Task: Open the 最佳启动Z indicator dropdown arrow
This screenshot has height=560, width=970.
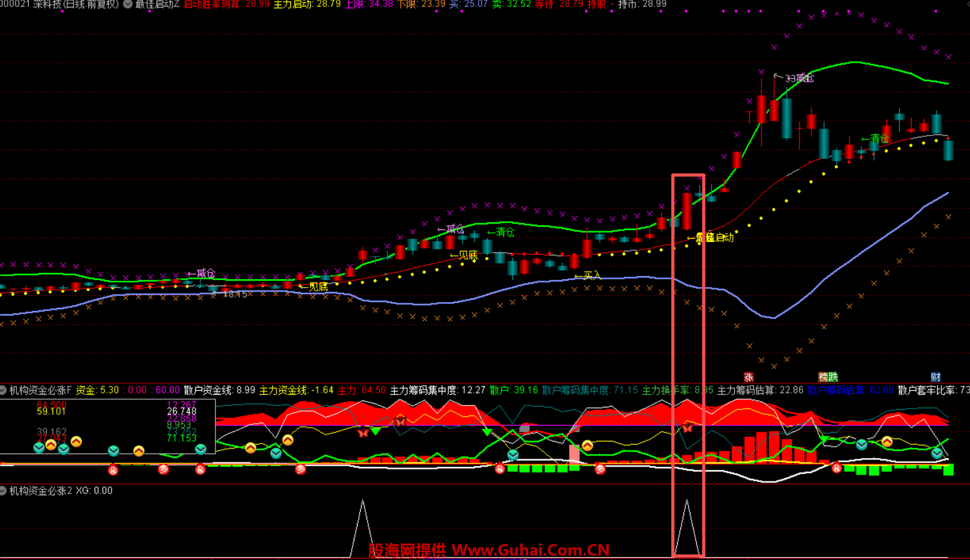Action: 128,4
